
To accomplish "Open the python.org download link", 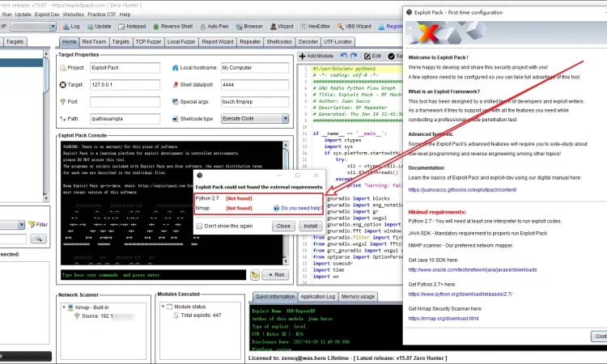I will click(x=461, y=294).
